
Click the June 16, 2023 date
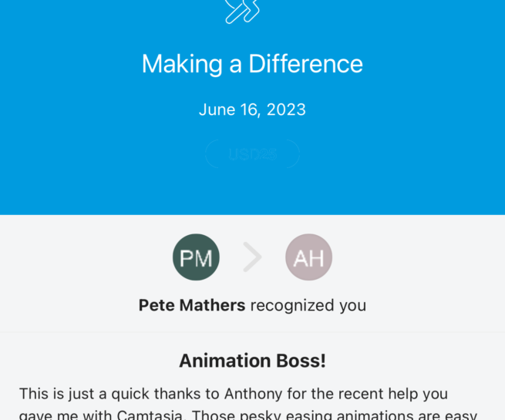click(252, 109)
